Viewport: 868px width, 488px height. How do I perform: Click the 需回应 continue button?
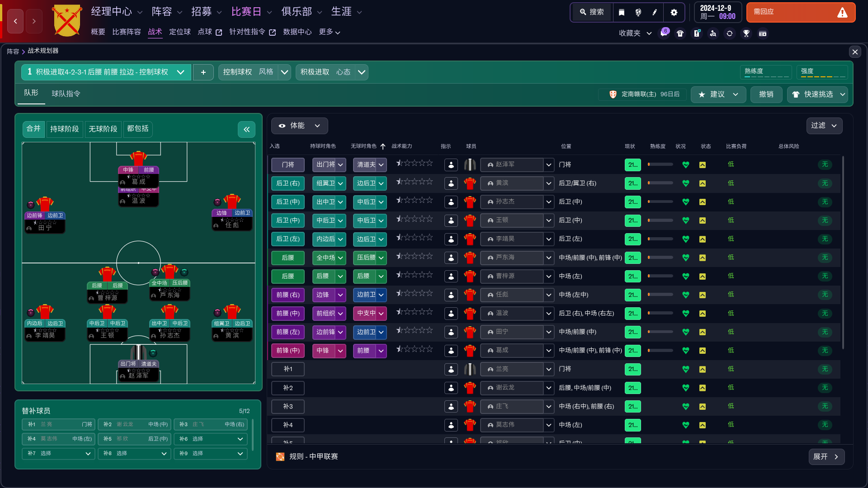click(x=801, y=12)
